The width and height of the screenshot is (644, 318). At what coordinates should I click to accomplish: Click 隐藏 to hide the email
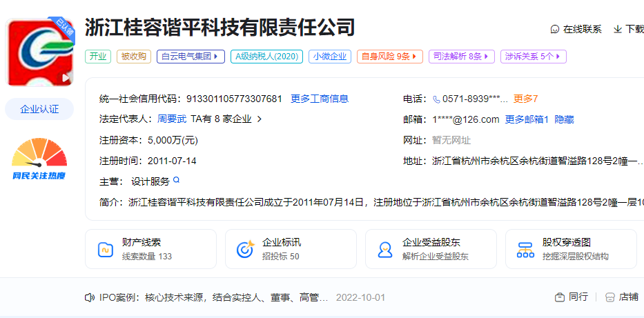point(565,119)
